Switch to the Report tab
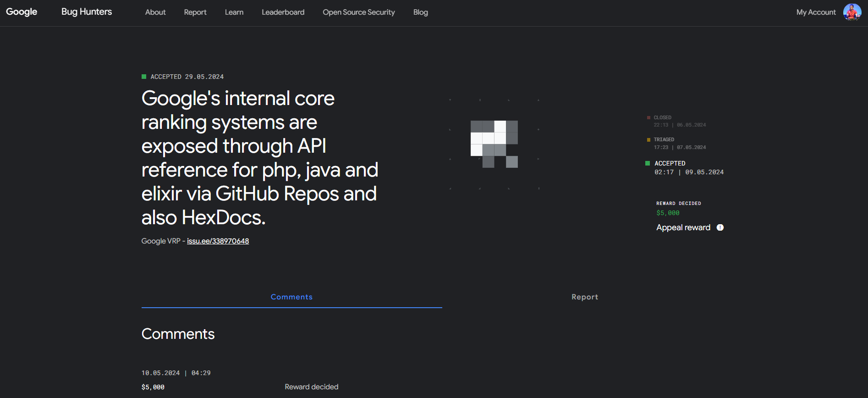 point(585,297)
